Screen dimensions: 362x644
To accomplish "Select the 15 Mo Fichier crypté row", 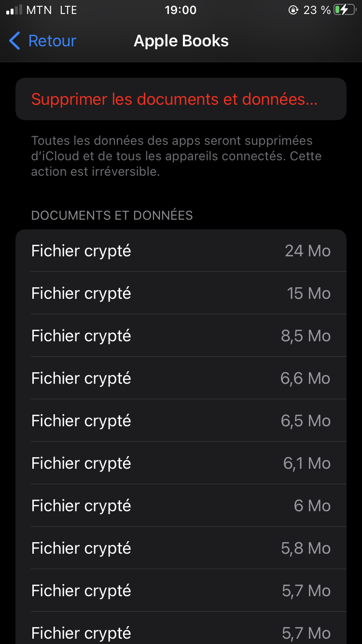I will click(181, 293).
